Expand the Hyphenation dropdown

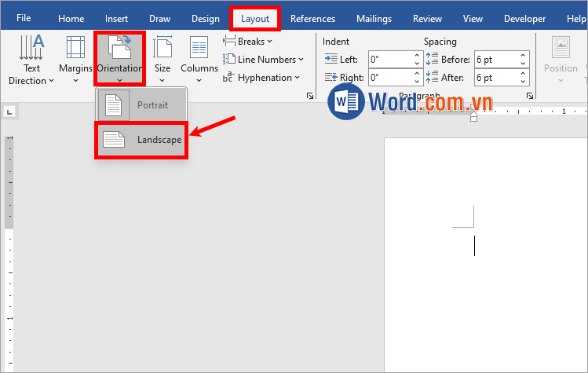click(263, 78)
